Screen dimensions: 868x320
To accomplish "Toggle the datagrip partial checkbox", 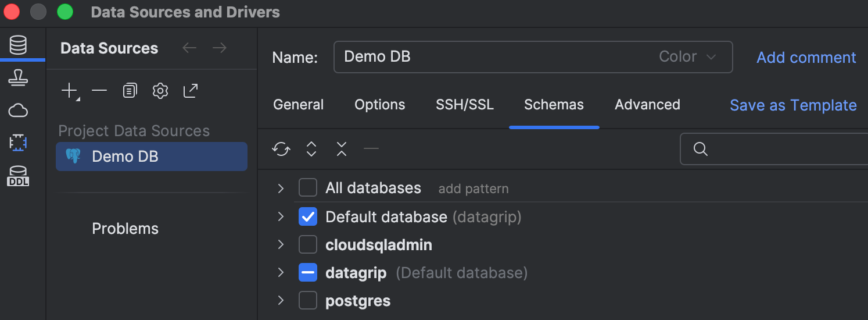I will 308,273.
